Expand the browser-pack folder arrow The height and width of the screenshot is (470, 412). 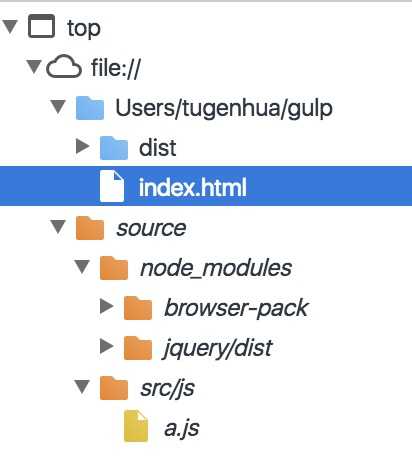[x=107, y=306]
